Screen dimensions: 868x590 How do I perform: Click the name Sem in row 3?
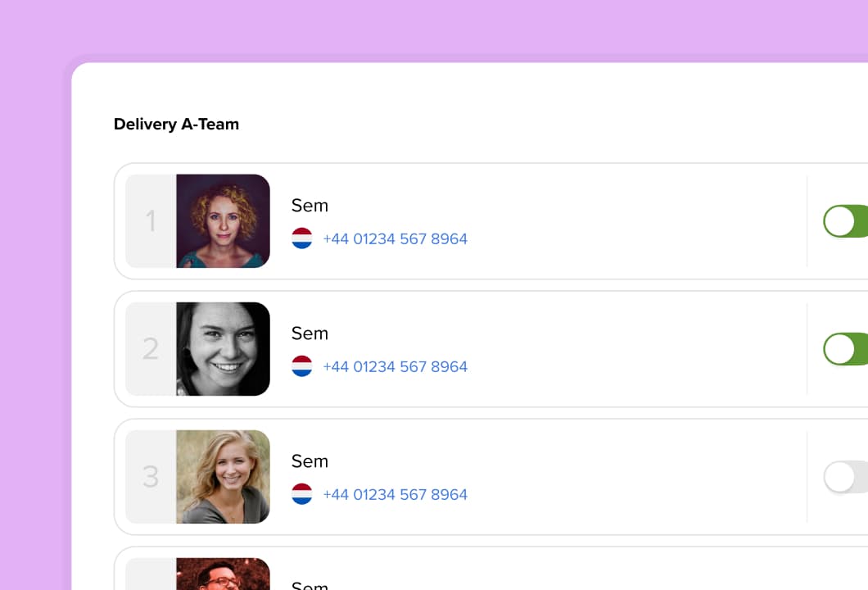(x=310, y=461)
